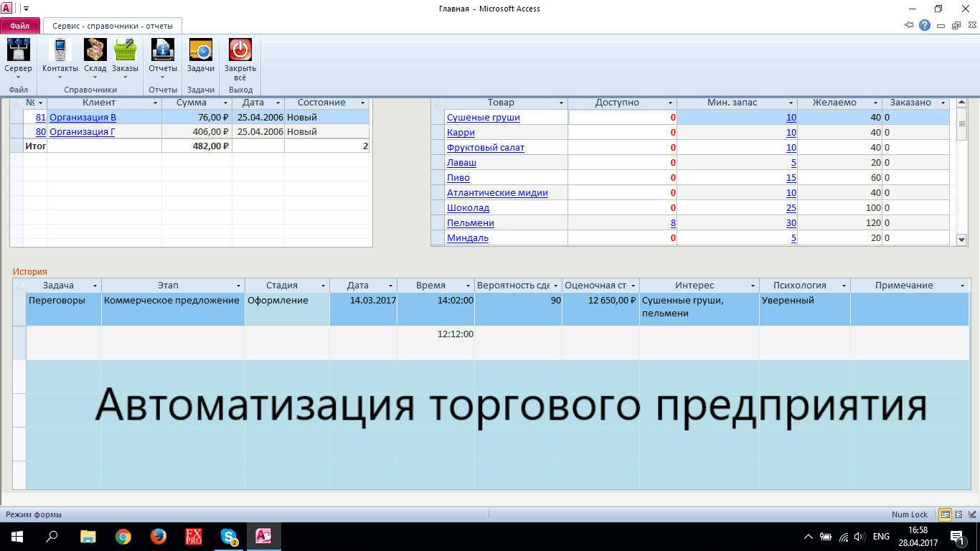Select the Коммерческое предложение cell
The height and width of the screenshot is (551, 980).
[x=173, y=309]
